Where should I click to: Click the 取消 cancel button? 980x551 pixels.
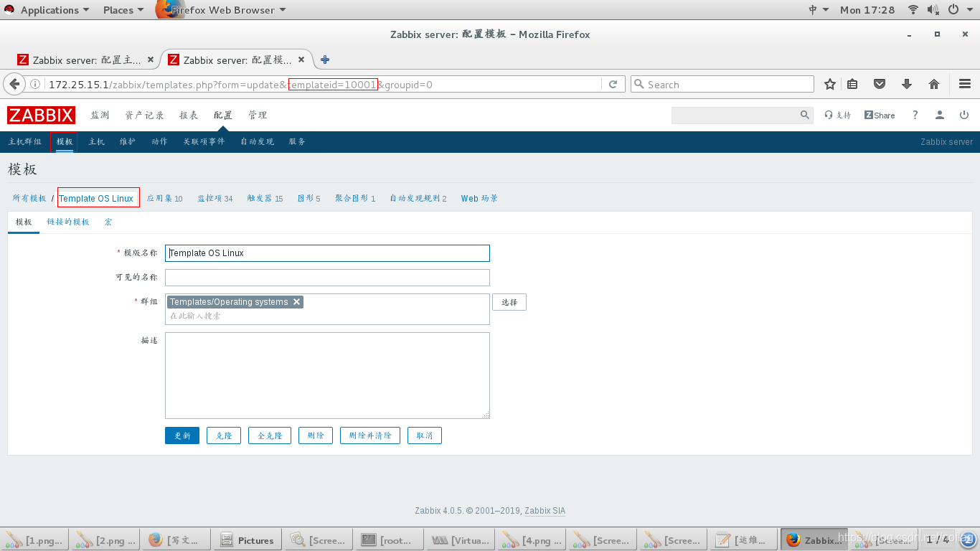click(425, 435)
